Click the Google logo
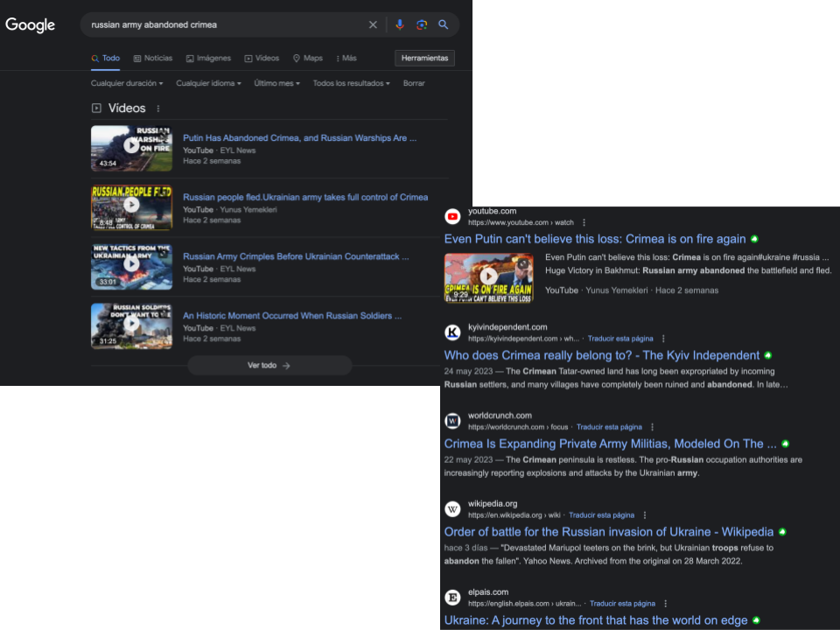 [x=31, y=25]
